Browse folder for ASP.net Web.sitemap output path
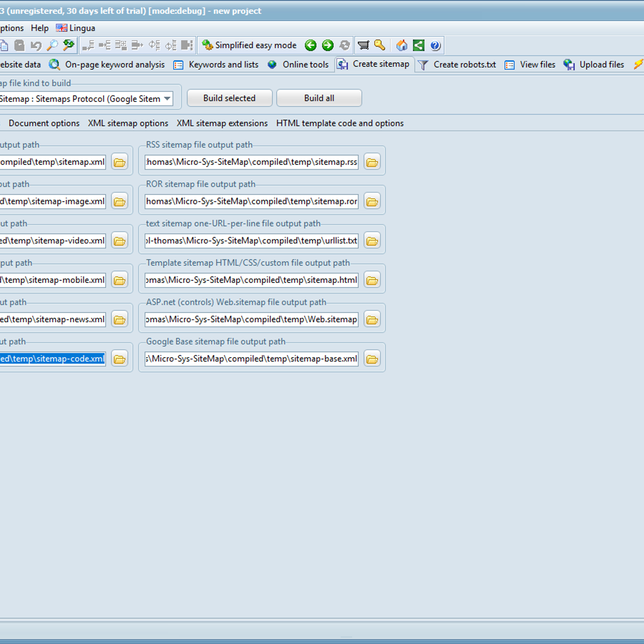644x644 pixels. point(372,320)
